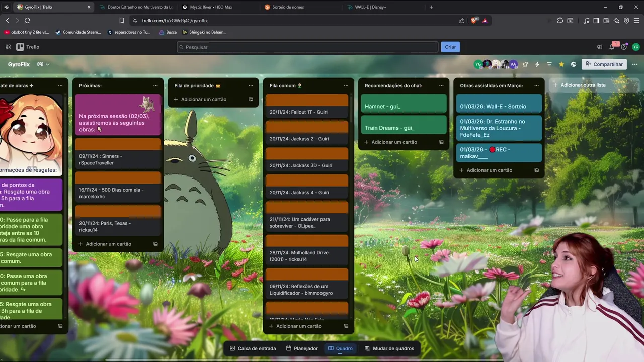Open Planejador in bottom bar

pyautogui.click(x=302, y=348)
